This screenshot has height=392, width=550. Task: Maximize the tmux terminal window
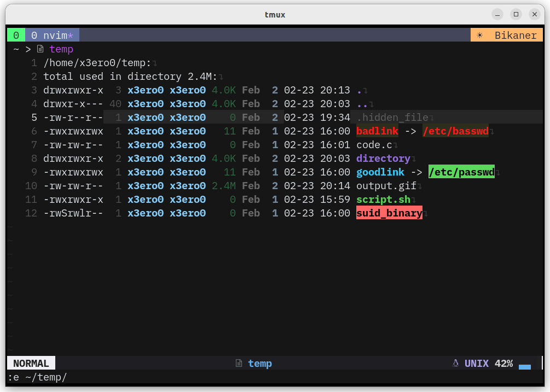[x=516, y=14]
